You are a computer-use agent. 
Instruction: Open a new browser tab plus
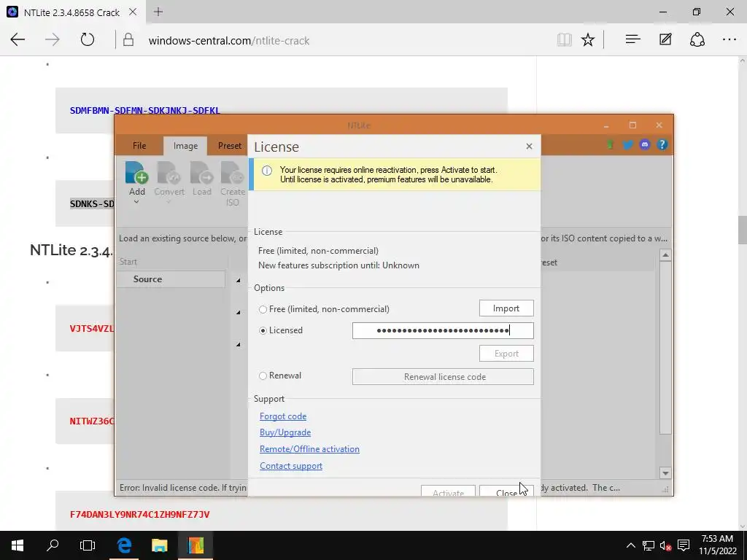158,12
